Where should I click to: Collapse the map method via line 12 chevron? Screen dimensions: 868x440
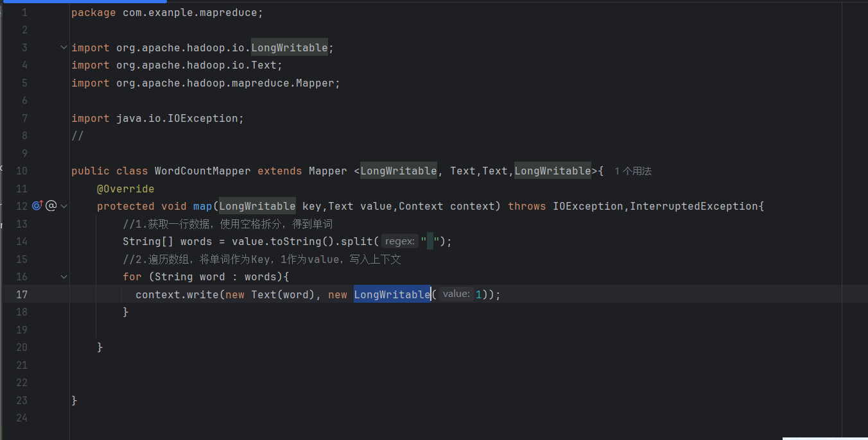(x=63, y=205)
